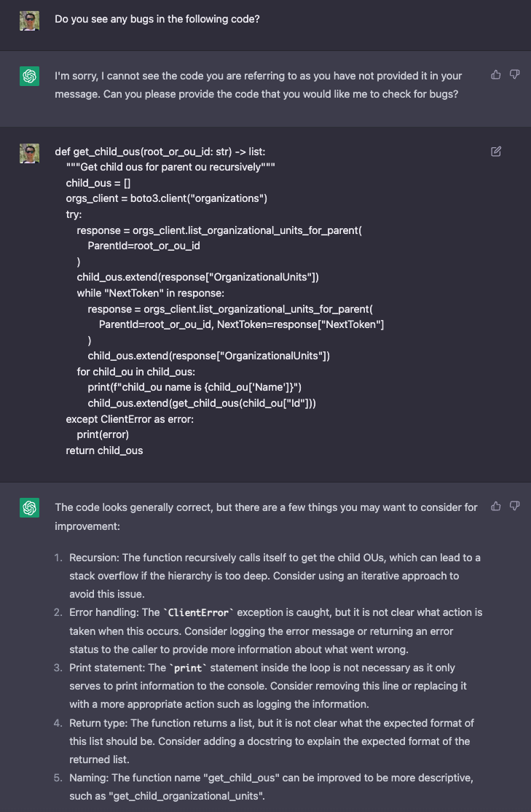Thumbs down the "I'm sorry" reply
Image resolution: width=531 pixels, height=812 pixels.
(x=515, y=74)
